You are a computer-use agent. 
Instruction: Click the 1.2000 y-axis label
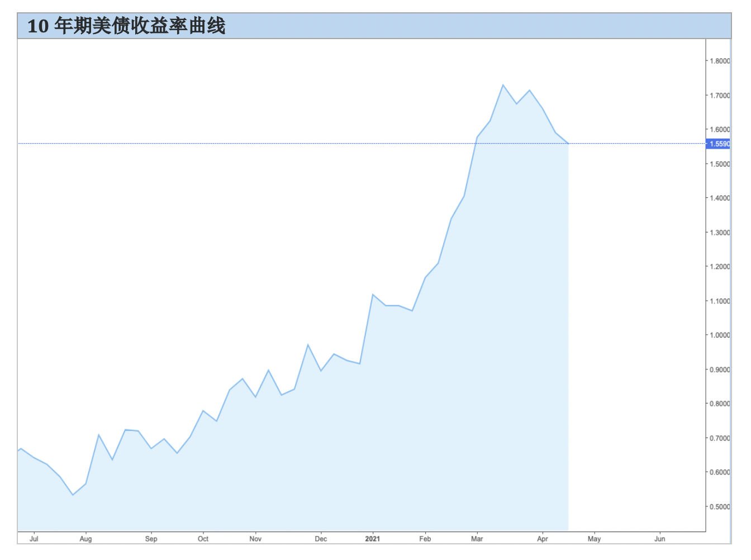720,267
